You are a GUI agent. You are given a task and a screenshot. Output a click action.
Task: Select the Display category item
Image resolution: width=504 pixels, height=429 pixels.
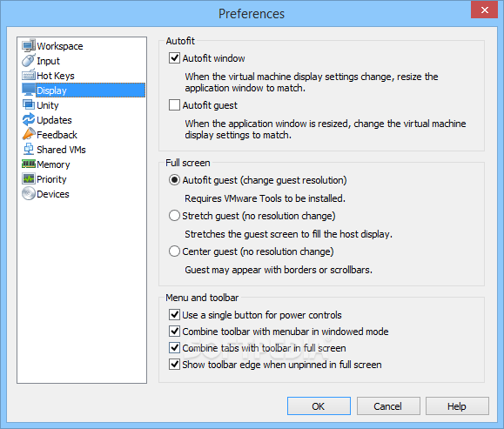(84, 90)
